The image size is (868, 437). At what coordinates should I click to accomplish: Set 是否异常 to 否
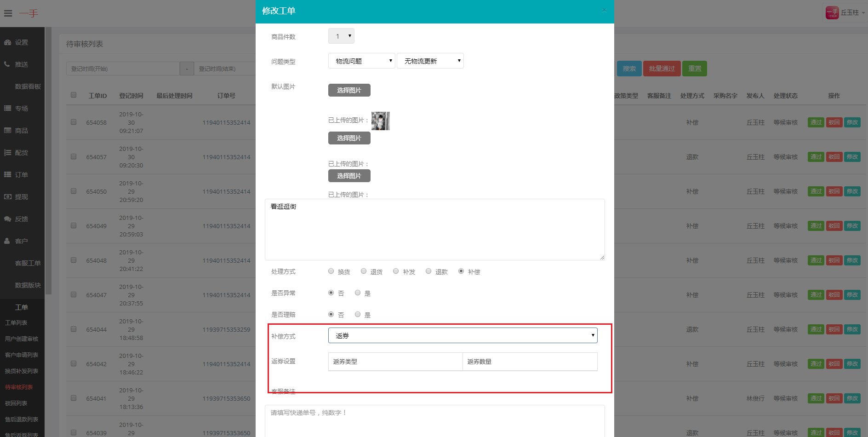(x=331, y=293)
